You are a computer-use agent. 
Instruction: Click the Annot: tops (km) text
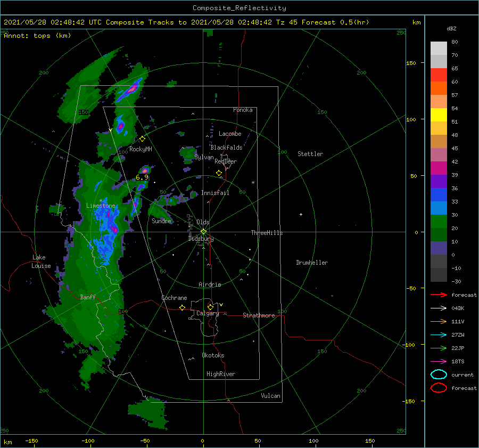tap(37, 36)
